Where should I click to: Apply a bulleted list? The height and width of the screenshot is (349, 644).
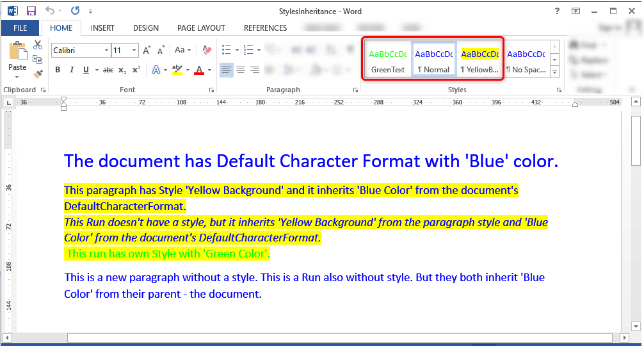225,50
